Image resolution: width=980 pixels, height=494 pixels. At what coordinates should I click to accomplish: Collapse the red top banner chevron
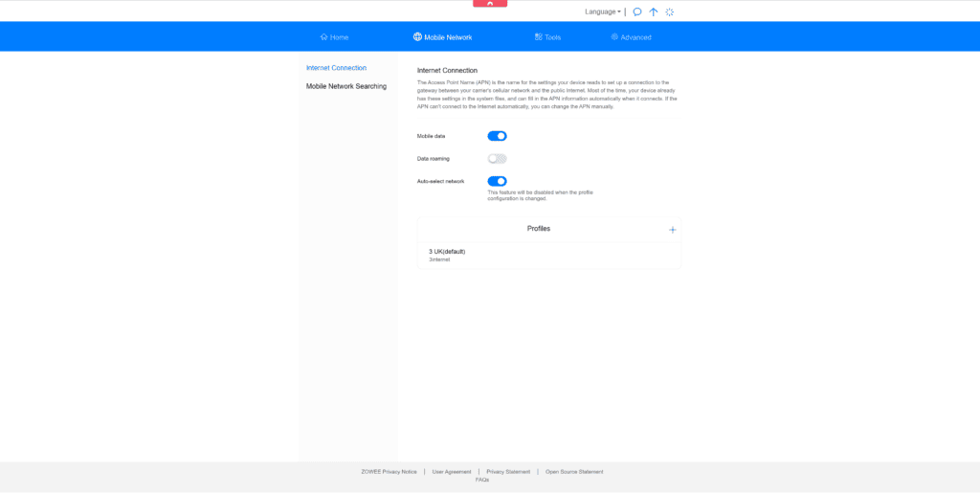coord(490,4)
